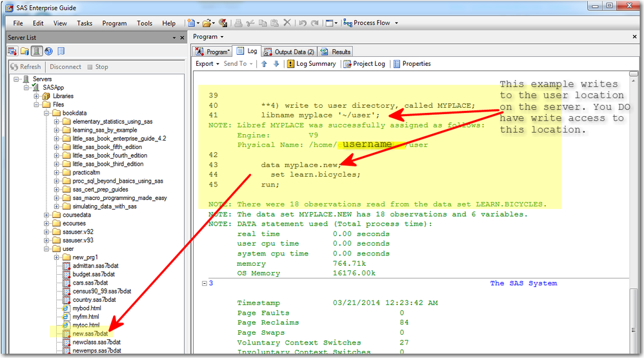
Task: Collapse log section 3 toggle
Action: pyautogui.click(x=205, y=283)
